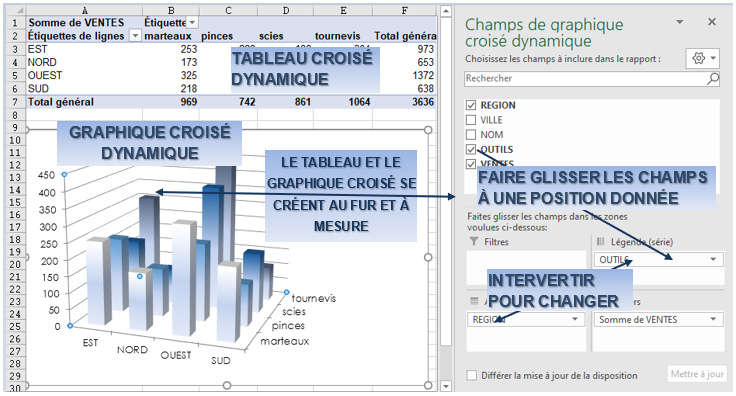
Task: Select the tournevis column heading cell
Action: coord(343,36)
